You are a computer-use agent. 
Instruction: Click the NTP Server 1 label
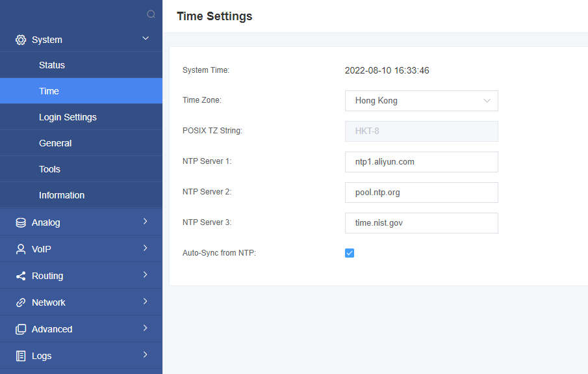point(207,161)
